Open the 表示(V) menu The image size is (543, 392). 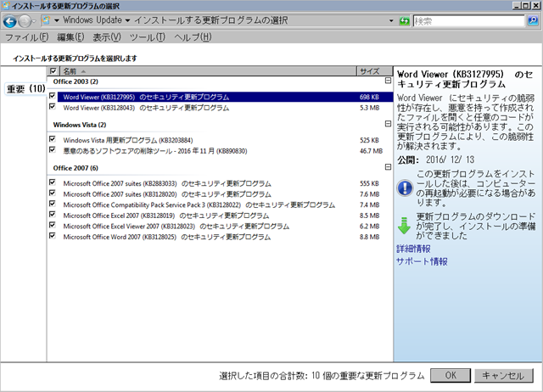(107, 37)
